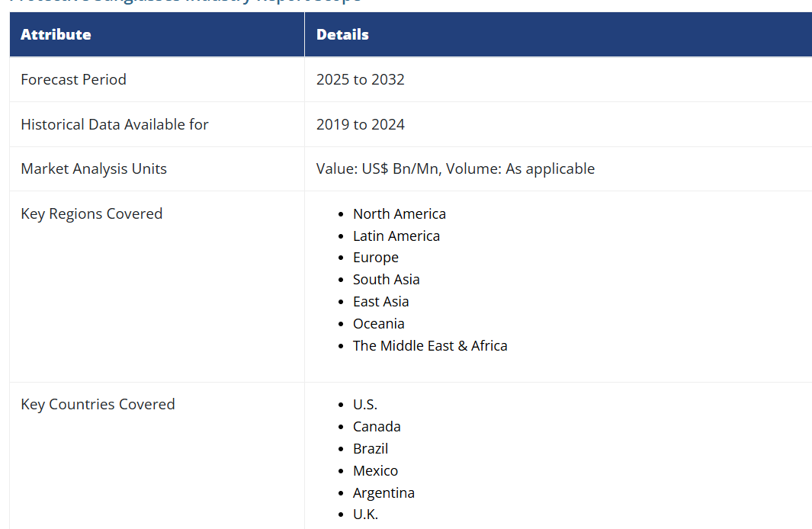Select the Forecast Period row label
812x529 pixels.
(73, 79)
